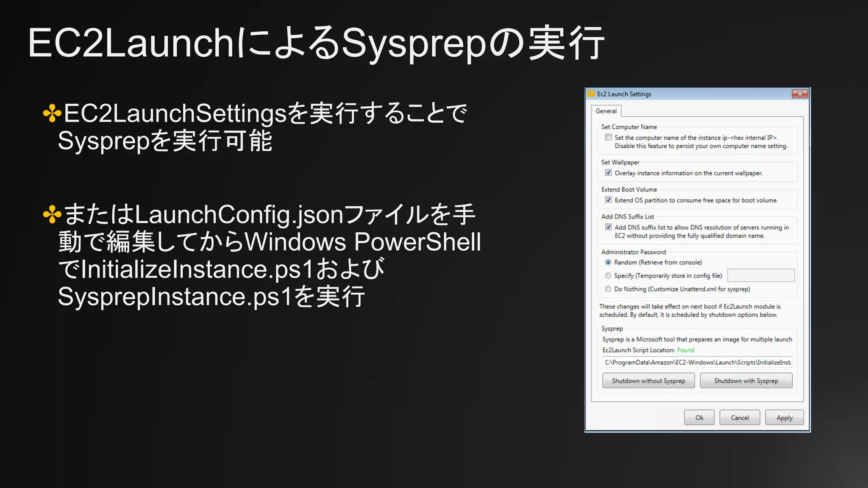
Task: Click the Ec2 Launch Settings window title text
Action: click(624, 94)
